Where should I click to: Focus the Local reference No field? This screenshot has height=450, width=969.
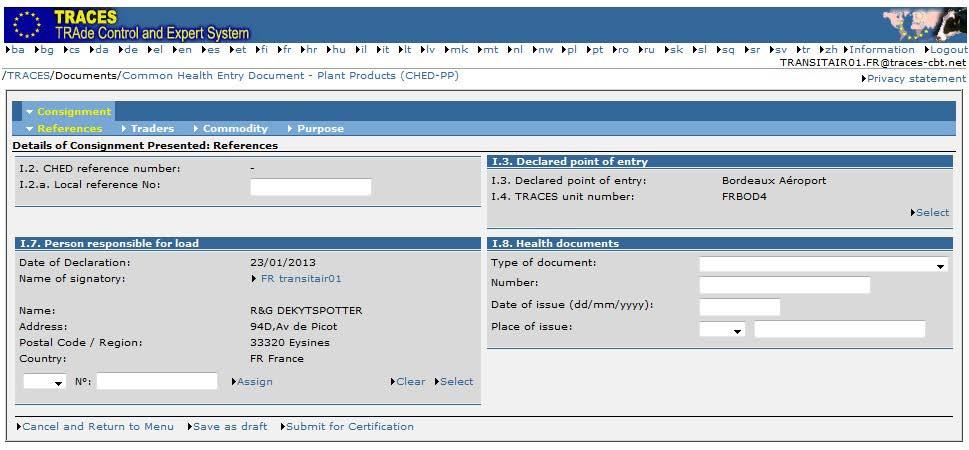pyautogui.click(x=311, y=187)
